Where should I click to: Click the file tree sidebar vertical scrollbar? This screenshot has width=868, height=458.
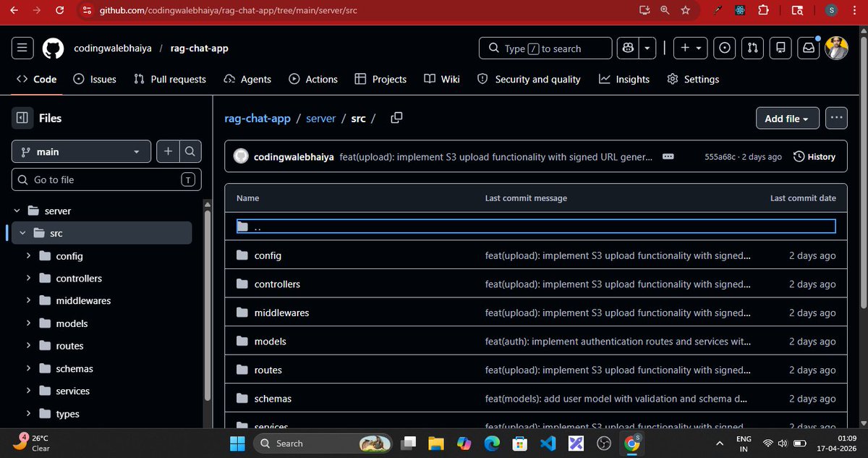tap(208, 304)
